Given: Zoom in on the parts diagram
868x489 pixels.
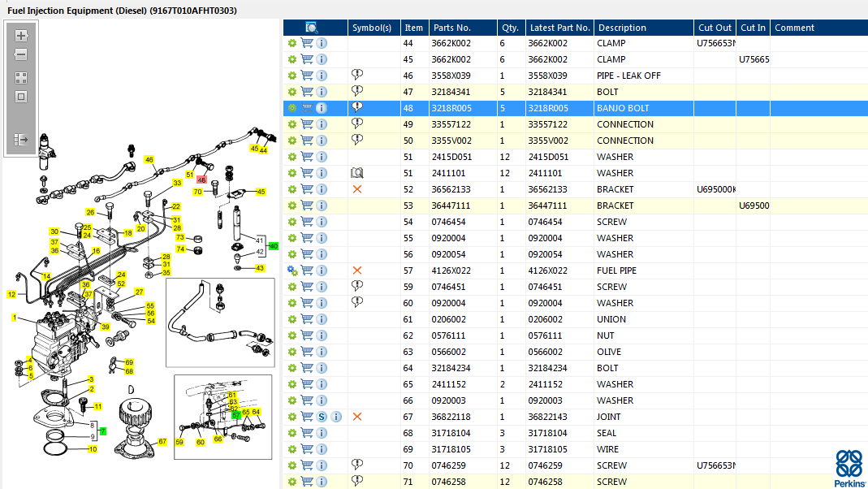Looking at the screenshot, I should (21, 36).
